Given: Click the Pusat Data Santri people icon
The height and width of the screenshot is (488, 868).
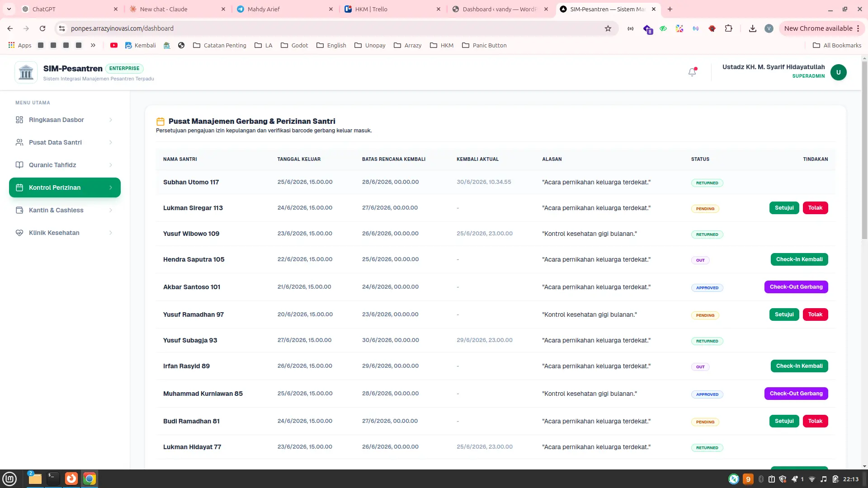Looking at the screenshot, I should pyautogui.click(x=19, y=142).
